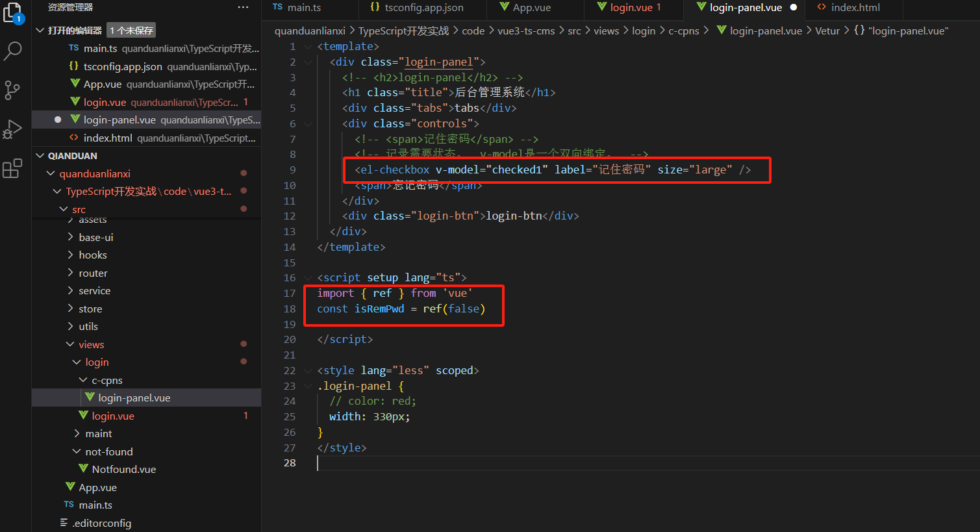The height and width of the screenshot is (532, 980).
Task: Collapse the quanduanlianxi folder
Action: coord(51,173)
